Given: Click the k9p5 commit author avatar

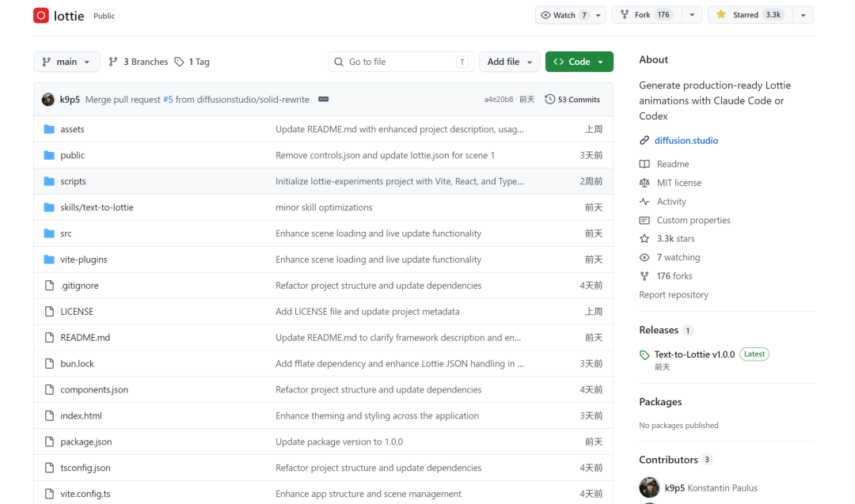Looking at the screenshot, I should coord(48,99).
